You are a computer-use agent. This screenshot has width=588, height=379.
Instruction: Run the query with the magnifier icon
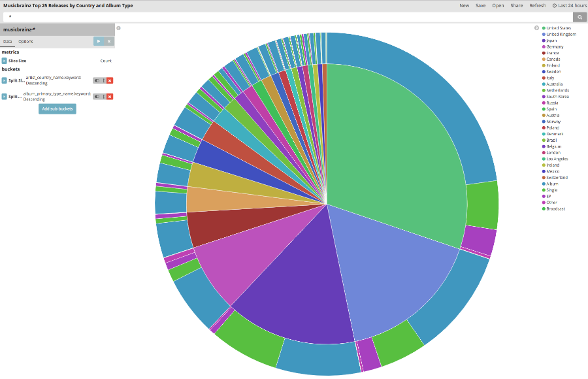[x=580, y=17]
